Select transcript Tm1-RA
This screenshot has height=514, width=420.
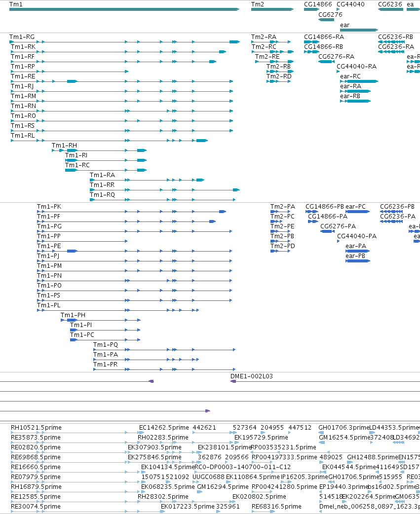(x=147, y=180)
